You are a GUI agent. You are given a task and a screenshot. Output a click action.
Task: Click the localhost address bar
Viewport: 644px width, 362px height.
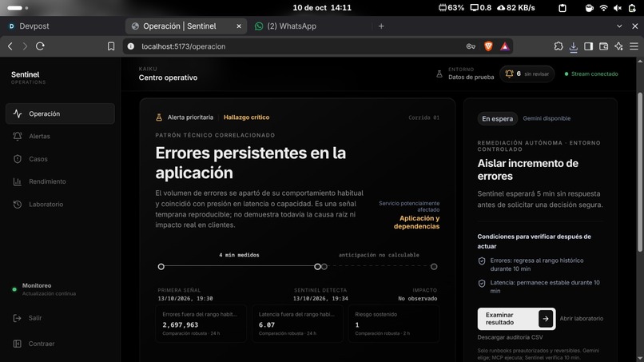(296, 46)
